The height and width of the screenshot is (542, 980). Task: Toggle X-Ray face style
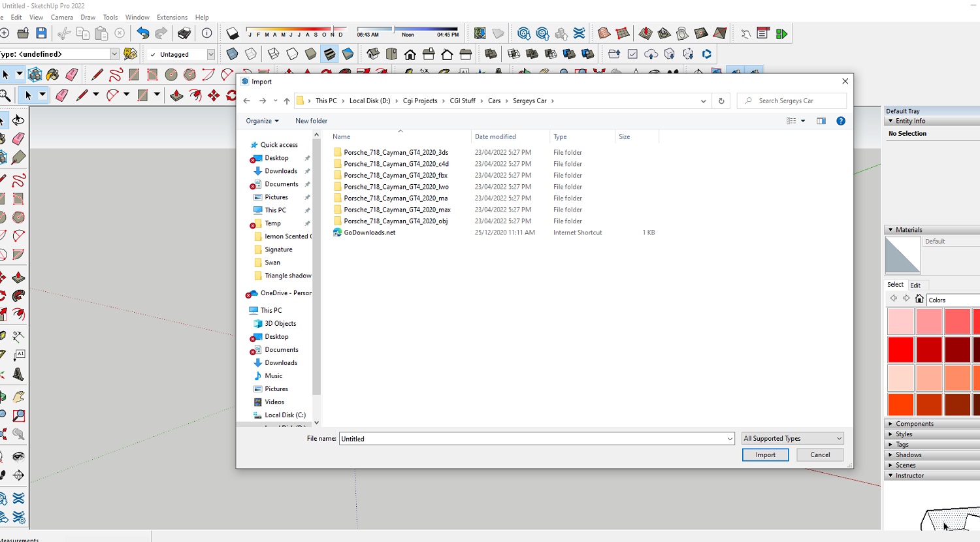[x=232, y=54]
